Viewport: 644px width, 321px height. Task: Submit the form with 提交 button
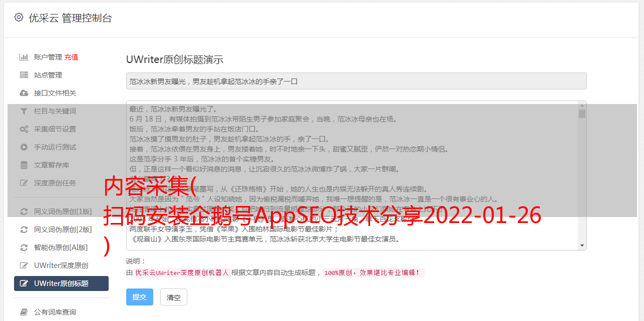pyautogui.click(x=139, y=297)
